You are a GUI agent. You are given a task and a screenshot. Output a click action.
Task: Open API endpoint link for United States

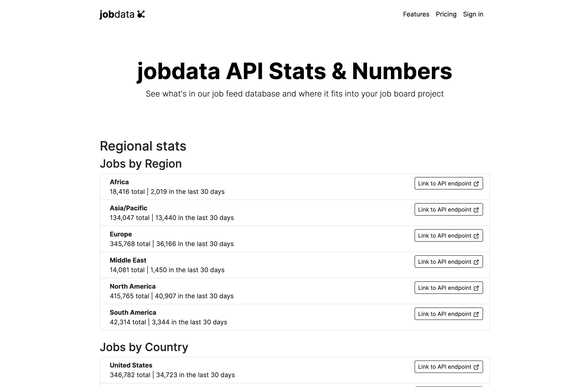coord(449,367)
